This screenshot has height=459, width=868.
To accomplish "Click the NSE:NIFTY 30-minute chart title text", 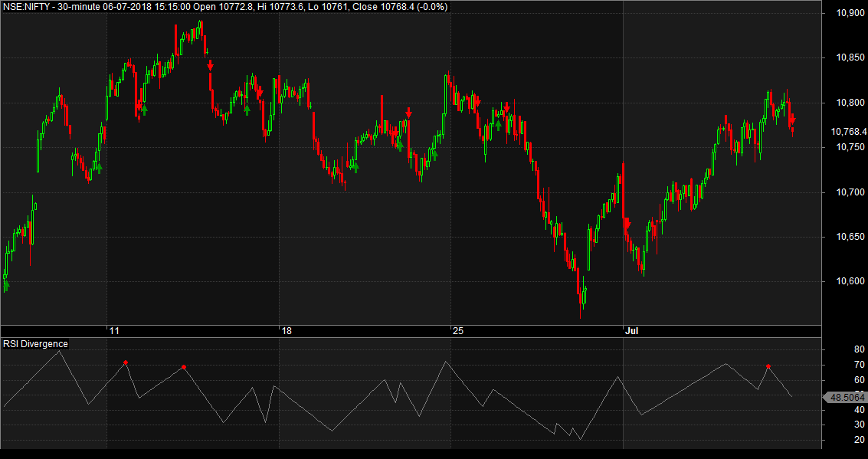I will [x=224, y=7].
